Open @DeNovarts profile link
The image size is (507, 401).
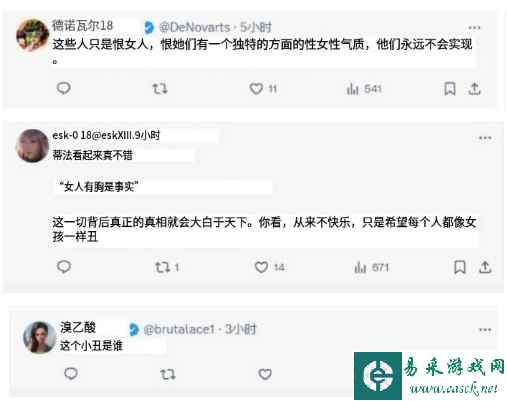[195, 27]
